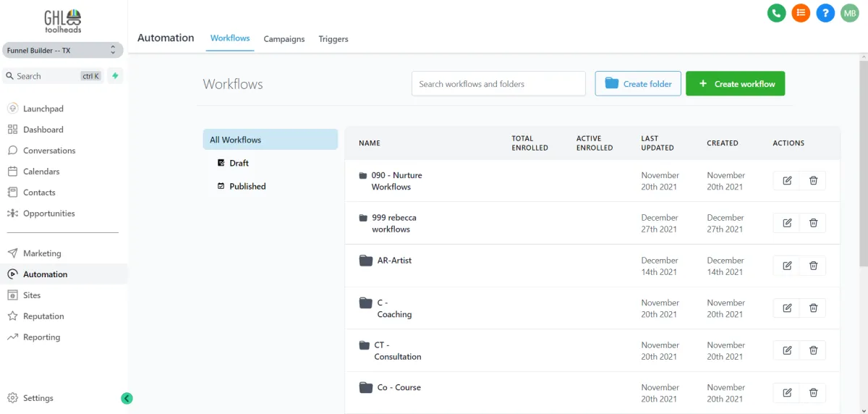Viewport: 868px width, 414px height.
Task: Switch to the Triggers tab
Action: click(333, 39)
